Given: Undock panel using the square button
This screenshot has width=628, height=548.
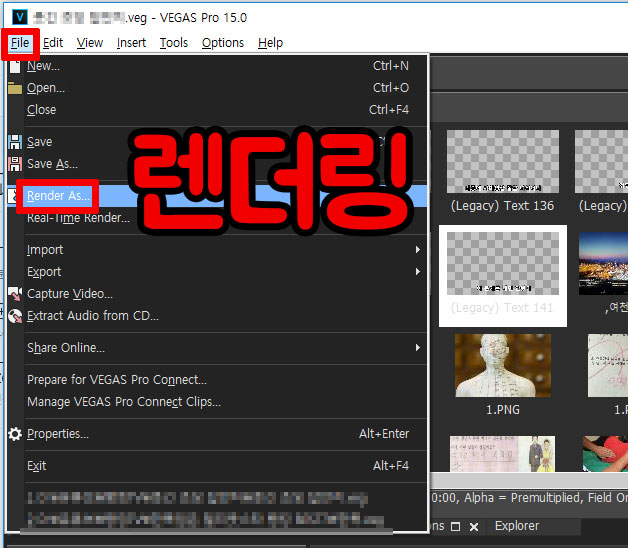Looking at the screenshot, I should pyautogui.click(x=455, y=527).
